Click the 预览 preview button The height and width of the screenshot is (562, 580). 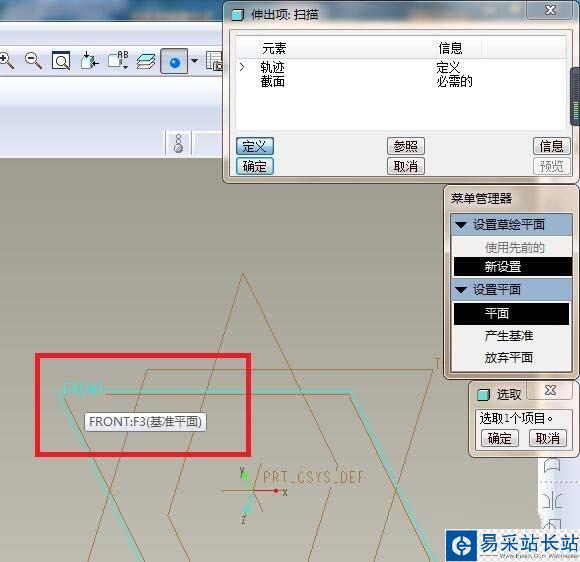tap(551, 166)
